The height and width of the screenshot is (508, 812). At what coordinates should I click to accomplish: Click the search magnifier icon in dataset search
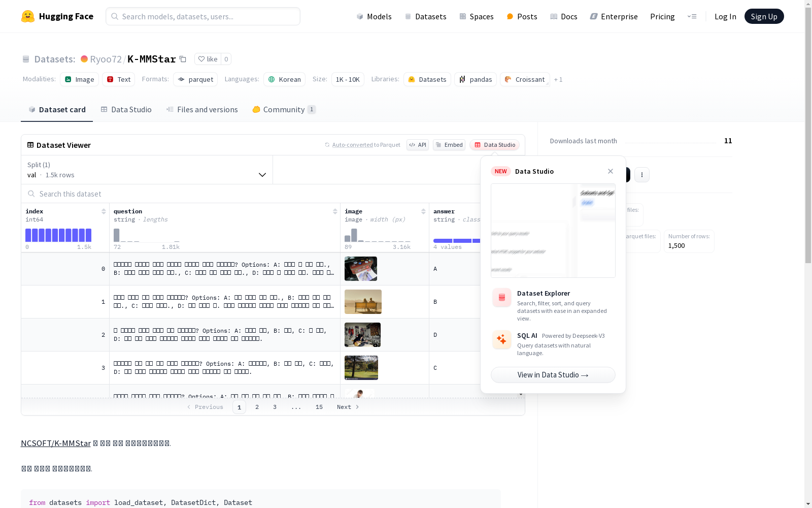click(x=31, y=194)
